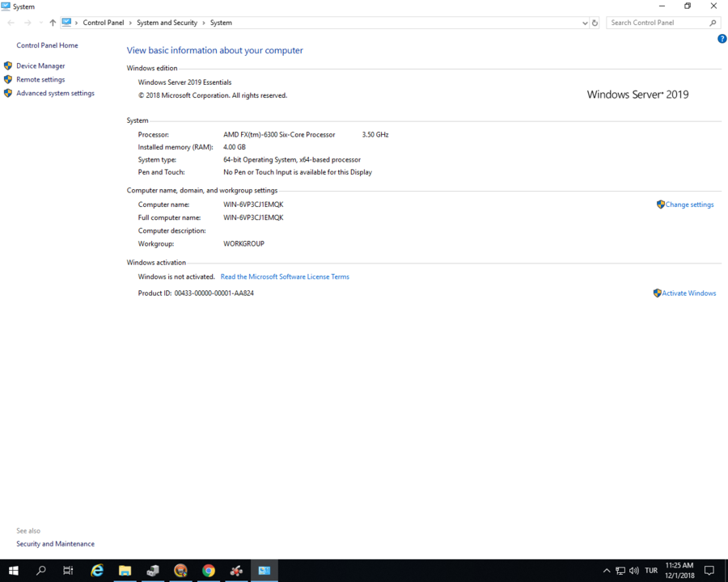Click the volume speaker icon in tray

634,571
